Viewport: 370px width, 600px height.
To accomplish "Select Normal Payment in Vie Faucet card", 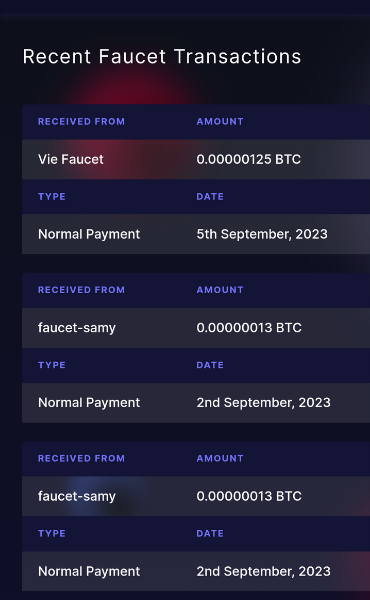I will click(x=89, y=234).
